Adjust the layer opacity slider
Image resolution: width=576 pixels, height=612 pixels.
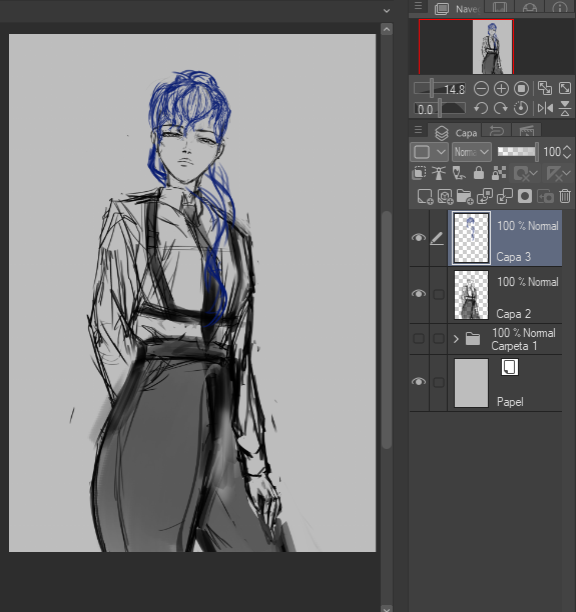point(517,151)
